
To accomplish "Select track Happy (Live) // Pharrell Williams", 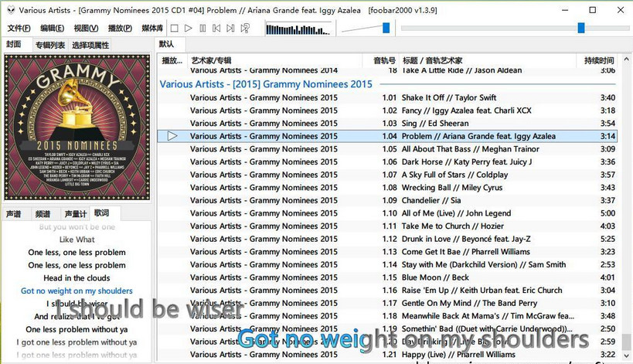I will [x=387, y=355].
